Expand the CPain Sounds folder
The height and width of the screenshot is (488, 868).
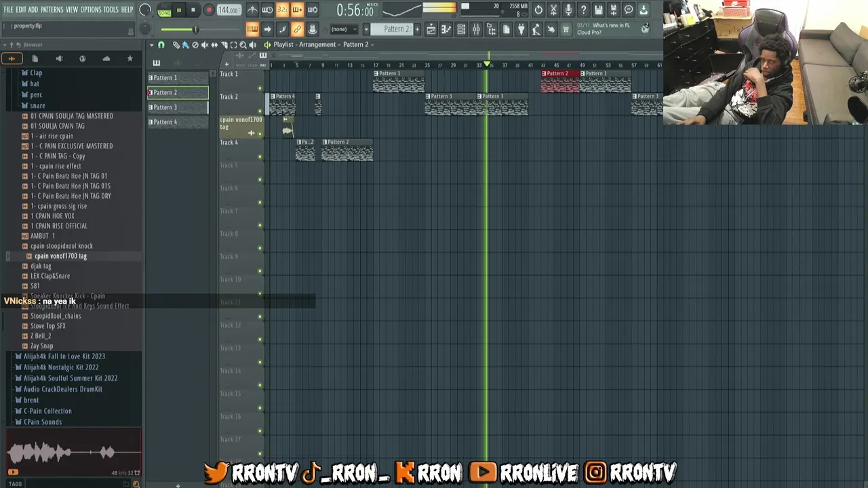click(x=43, y=422)
